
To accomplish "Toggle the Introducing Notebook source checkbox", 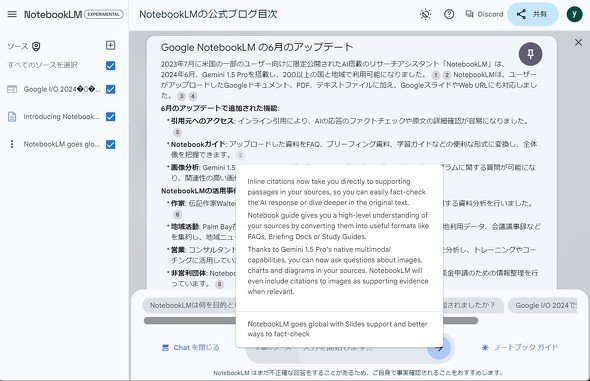I will coord(111,117).
